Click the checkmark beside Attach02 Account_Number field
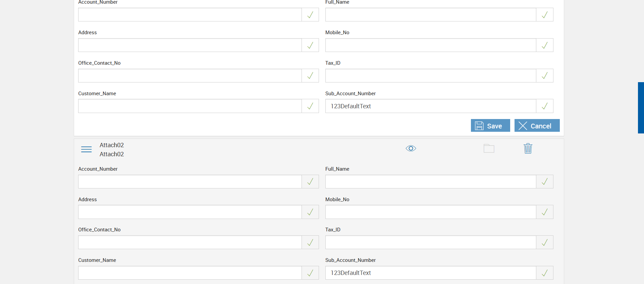Image resolution: width=644 pixels, height=284 pixels. click(310, 182)
